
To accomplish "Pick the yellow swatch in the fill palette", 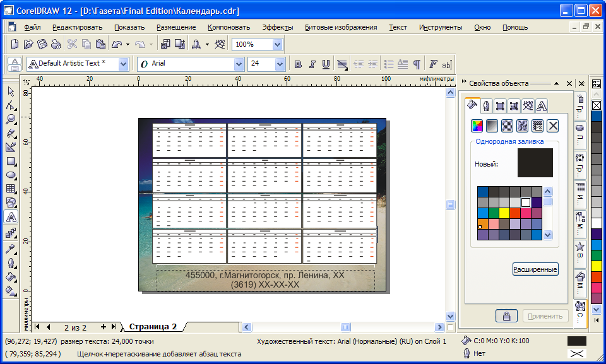I will (x=504, y=213).
